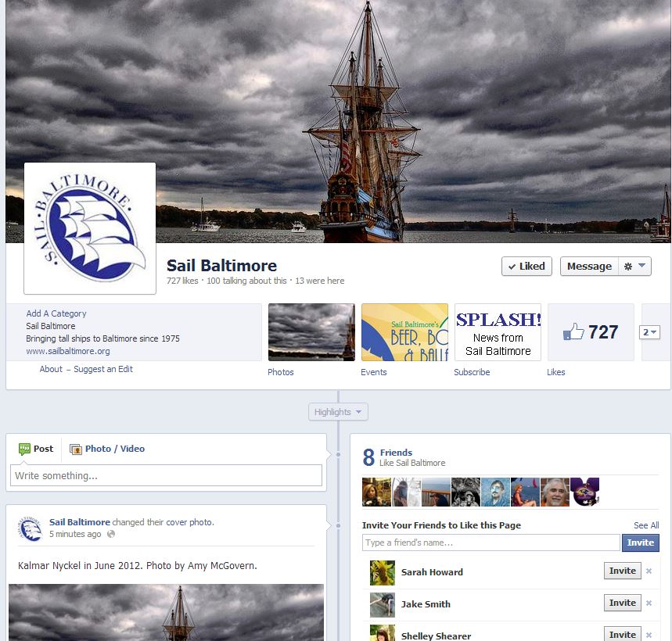This screenshot has width=672, height=641.
Task: Click the blue Invite button
Action: coord(640,543)
